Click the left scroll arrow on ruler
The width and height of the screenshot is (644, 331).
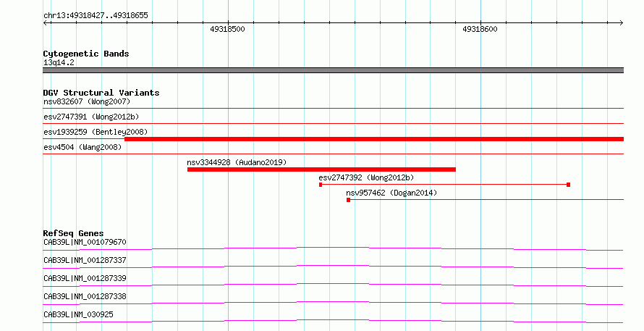(45, 22)
